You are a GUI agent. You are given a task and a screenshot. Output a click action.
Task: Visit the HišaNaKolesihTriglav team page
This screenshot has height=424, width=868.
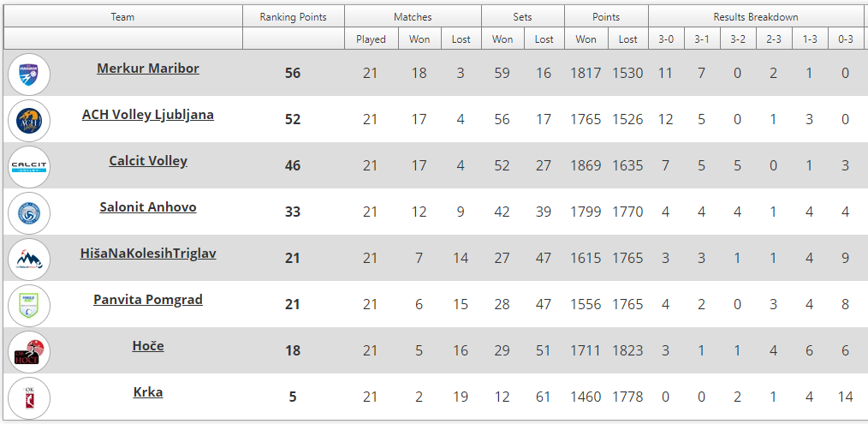tap(148, 254)
